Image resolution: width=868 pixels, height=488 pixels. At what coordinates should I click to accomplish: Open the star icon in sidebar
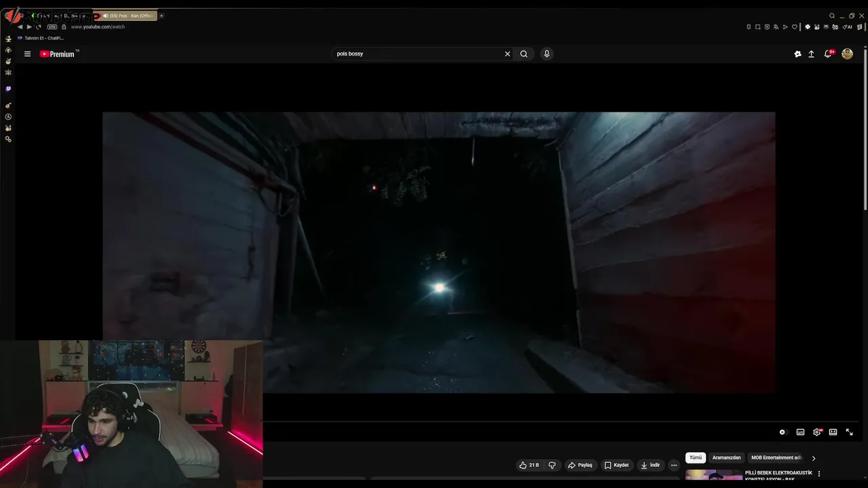8,72
